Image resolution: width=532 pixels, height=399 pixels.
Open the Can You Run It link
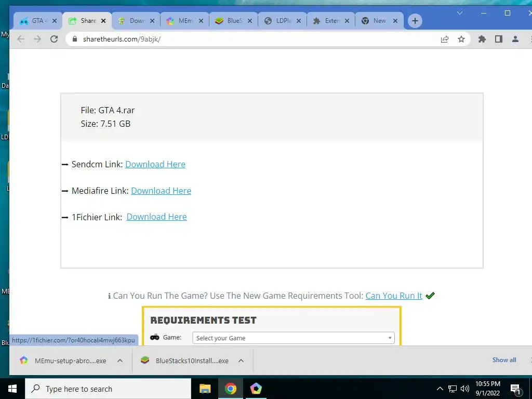[x=394, y=296]
